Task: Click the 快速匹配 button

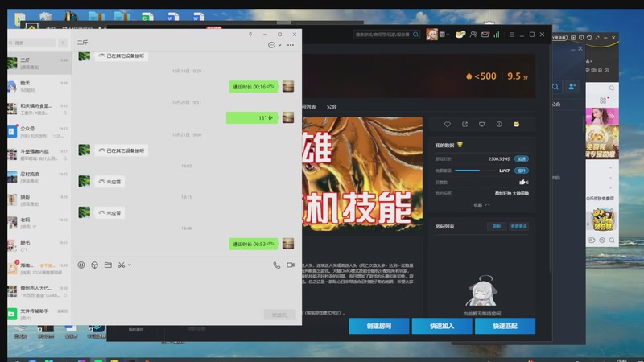Action: [x=505, y=326]
